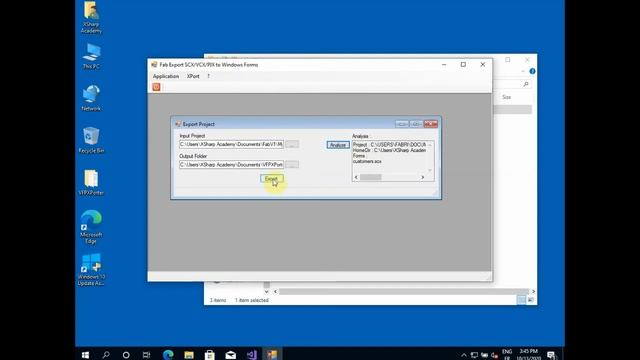Show hidden system tray icons
The image size is (640, 360).
tap(464, 355)
